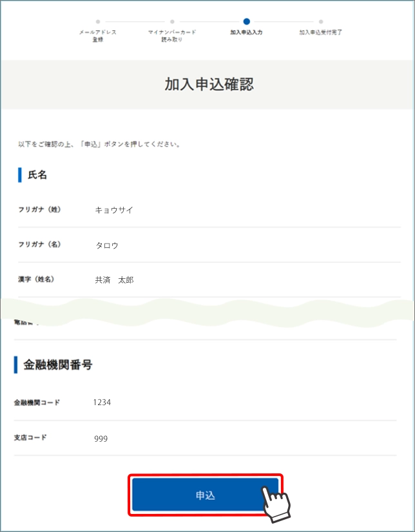The image size is (415, 532).
Task: Click the kanji name 共済 太郎
Action: pos(114,280)
